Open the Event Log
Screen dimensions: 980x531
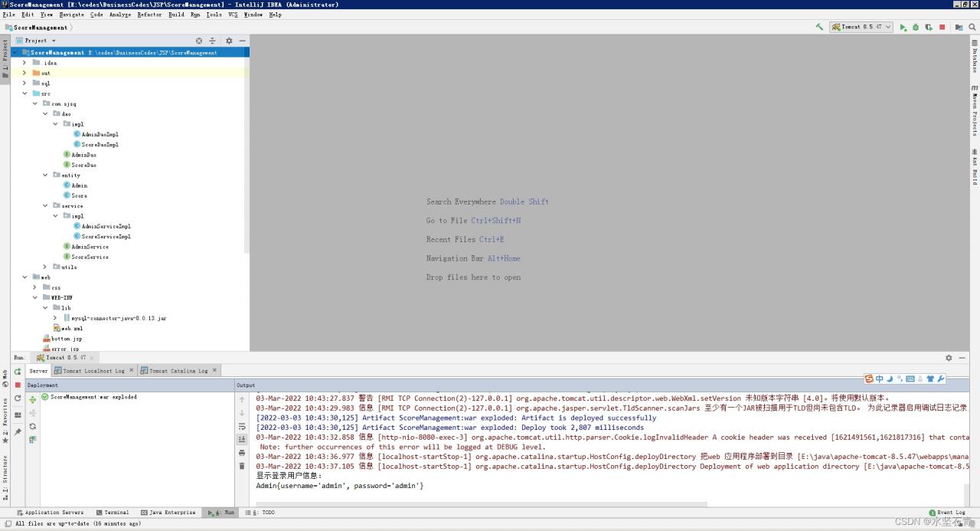(947, 513)
